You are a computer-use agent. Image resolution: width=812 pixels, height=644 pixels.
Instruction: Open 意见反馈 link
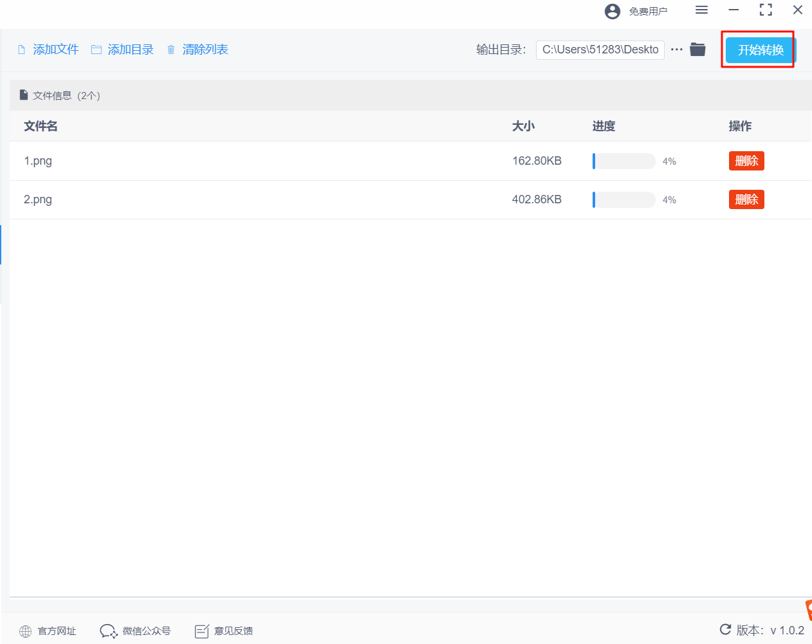pyautogui.click(x=234, y=631)
